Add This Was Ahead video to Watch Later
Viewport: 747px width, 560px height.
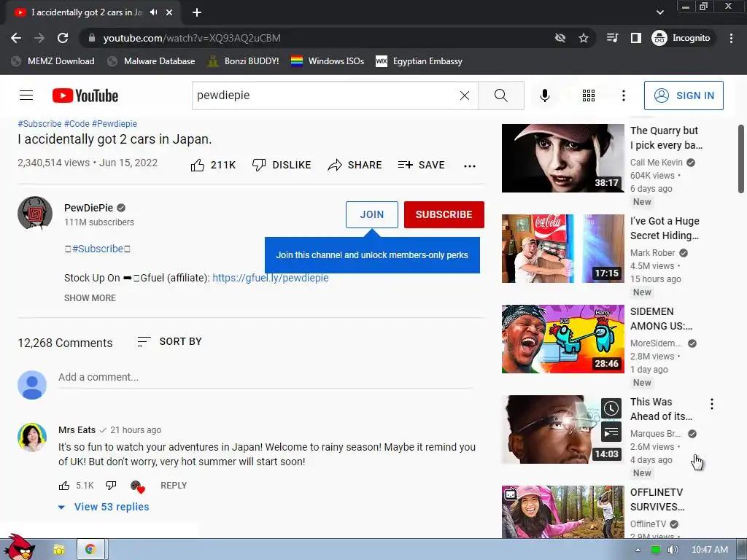(x=611, y=408)
